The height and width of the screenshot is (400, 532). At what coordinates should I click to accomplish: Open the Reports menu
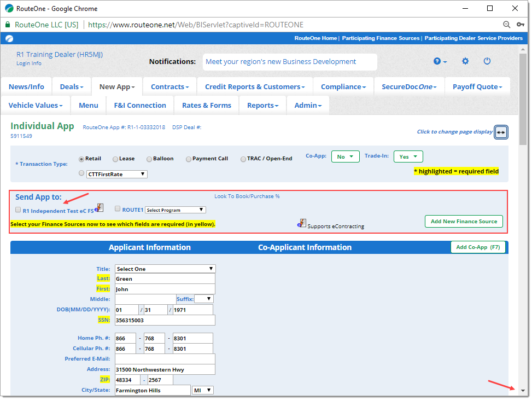click(x=262, y=105)
